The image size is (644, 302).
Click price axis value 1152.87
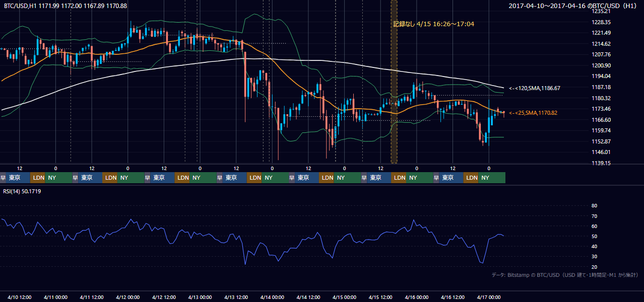[601, 141]
